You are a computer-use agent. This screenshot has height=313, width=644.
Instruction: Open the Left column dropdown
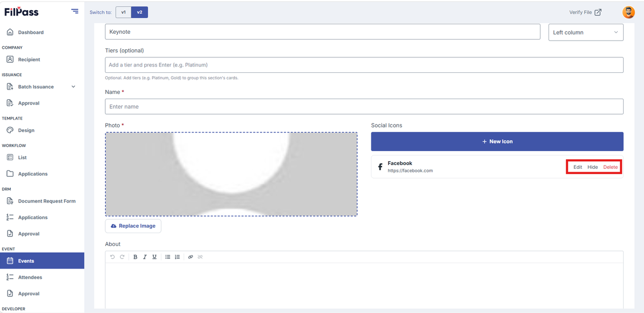586,32
